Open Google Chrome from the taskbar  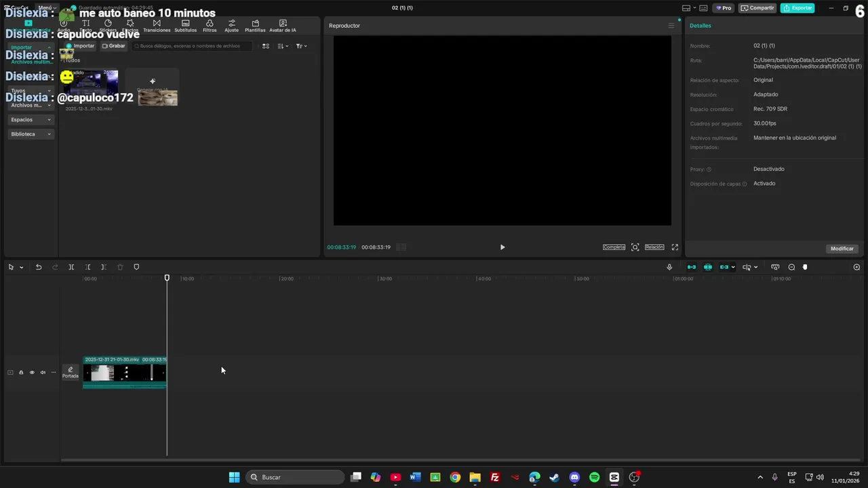[x=455, y=477]
